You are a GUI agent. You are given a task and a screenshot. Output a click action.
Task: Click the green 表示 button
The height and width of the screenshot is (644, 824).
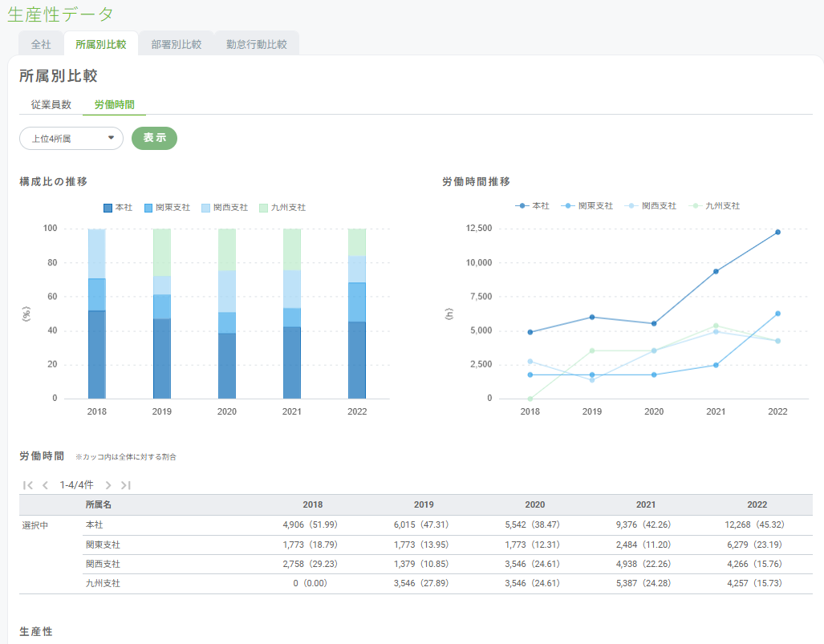point(155,138)
